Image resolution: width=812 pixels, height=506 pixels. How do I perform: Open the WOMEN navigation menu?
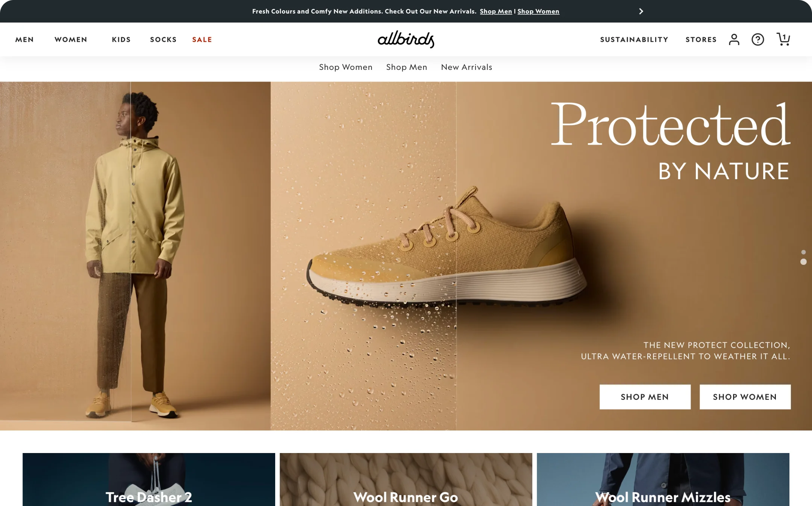(71, 39)
